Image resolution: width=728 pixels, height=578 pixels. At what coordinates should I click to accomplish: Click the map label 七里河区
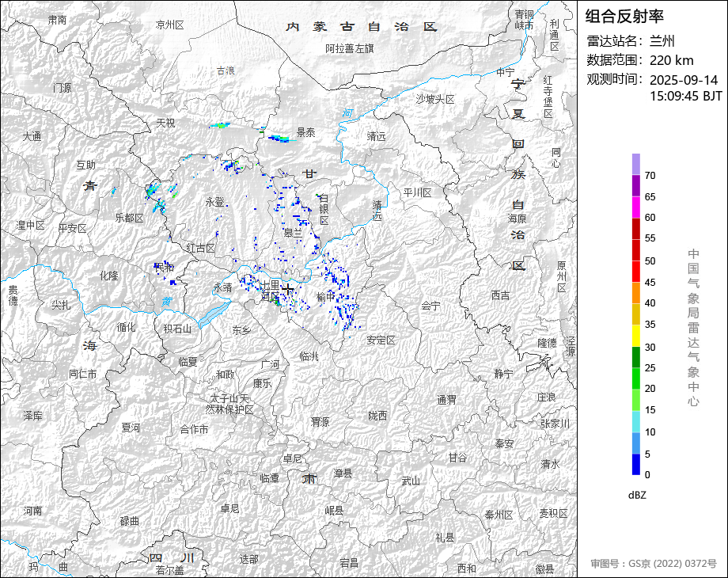coord(270,290)
